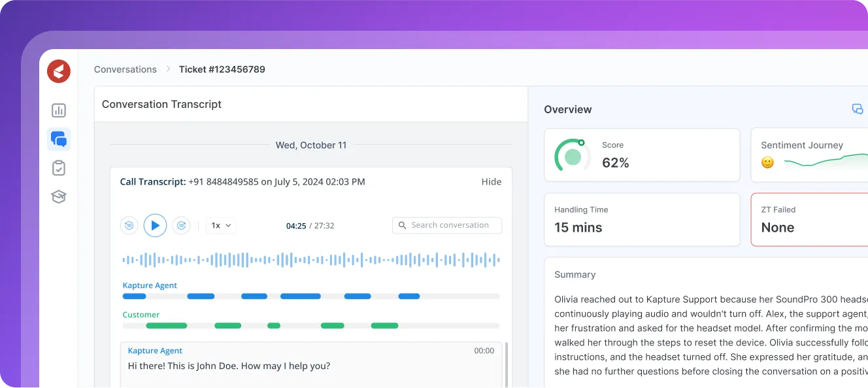Click first blue Kapture Agent speech segment
The image size is (868, 388).
[x=135, y=296]
